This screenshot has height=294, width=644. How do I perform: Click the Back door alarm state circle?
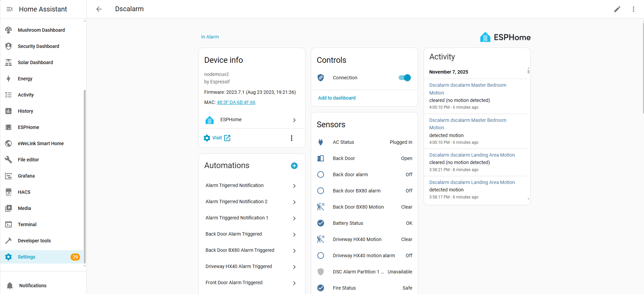click(x=321, y=175)
